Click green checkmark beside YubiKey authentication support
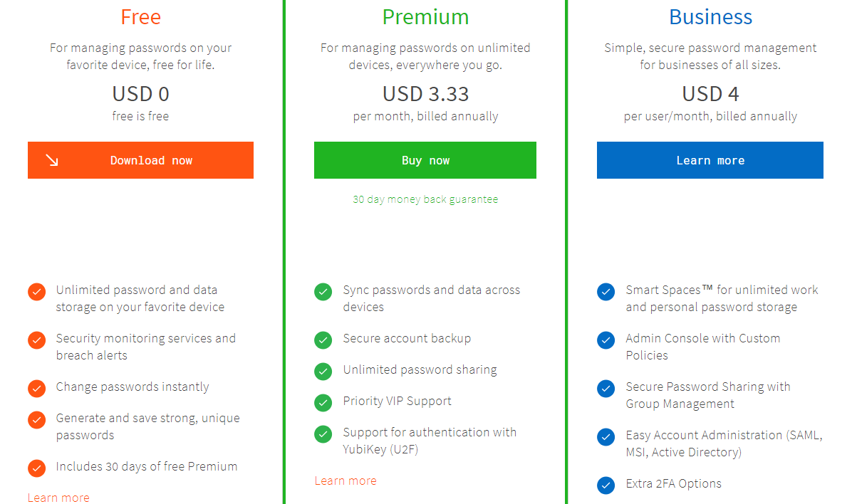The image size is (852, 504). click(x=323, y=434)
